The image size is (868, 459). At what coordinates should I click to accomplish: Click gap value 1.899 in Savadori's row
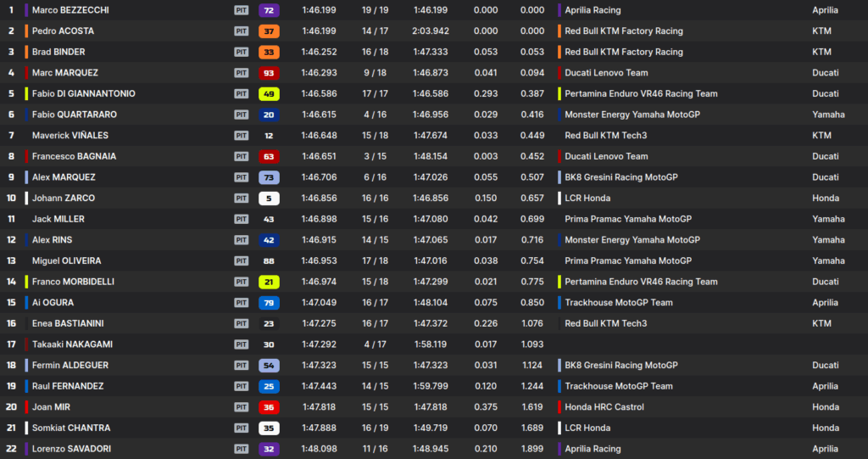(x=532, y=449)
